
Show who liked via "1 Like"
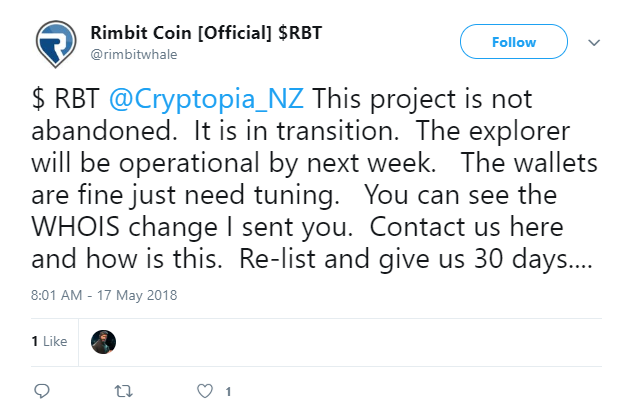pos(49,341)
